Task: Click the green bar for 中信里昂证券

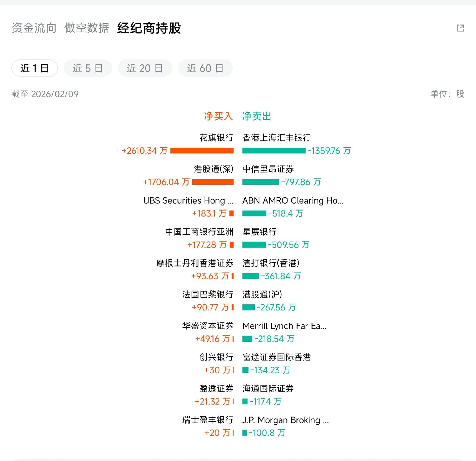Action: 261,182
